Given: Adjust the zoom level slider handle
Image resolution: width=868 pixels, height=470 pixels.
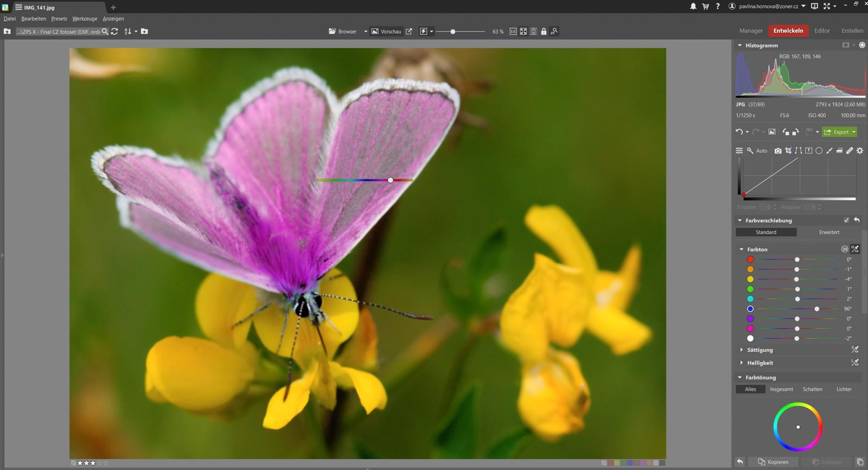Looking at the screenshot, I should pos(453,31).
